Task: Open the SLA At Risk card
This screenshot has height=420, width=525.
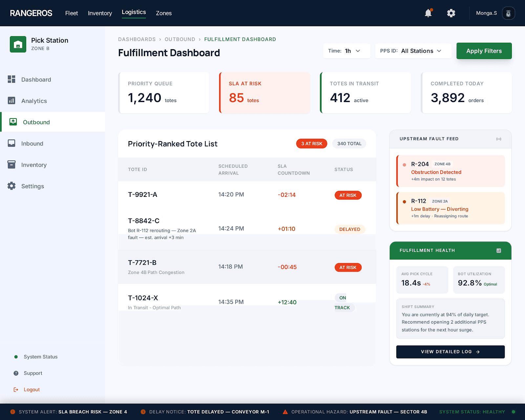Action: point(264,93)
